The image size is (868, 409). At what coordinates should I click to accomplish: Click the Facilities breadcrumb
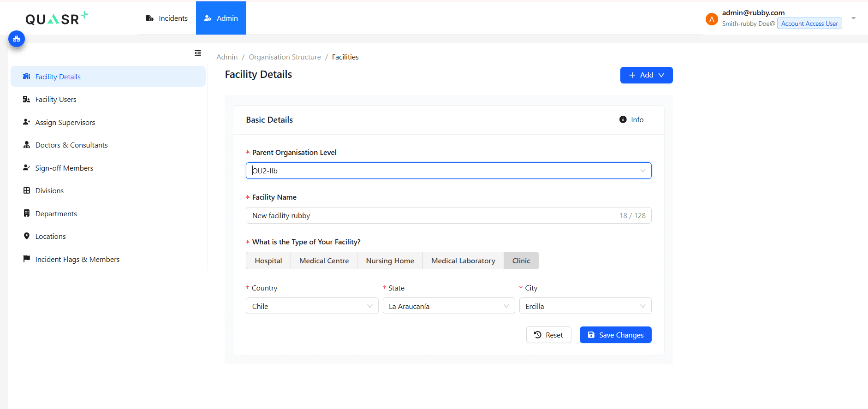[345, 57]
